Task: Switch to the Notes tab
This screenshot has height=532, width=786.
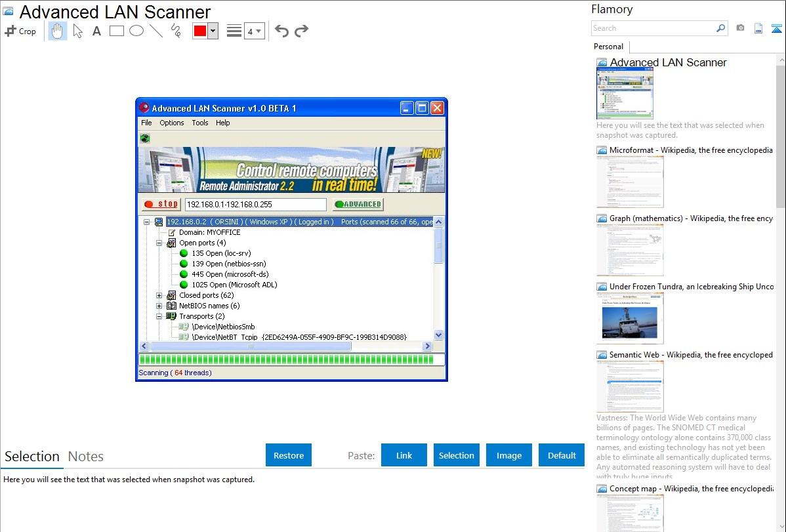Action: pos(86,457)
